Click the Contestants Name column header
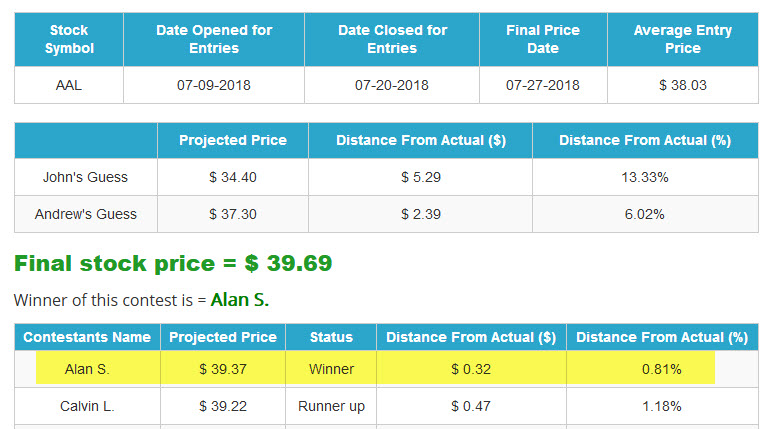Viewport: 767px width, 429px height. pyautogui.click(x=87, y=337)
